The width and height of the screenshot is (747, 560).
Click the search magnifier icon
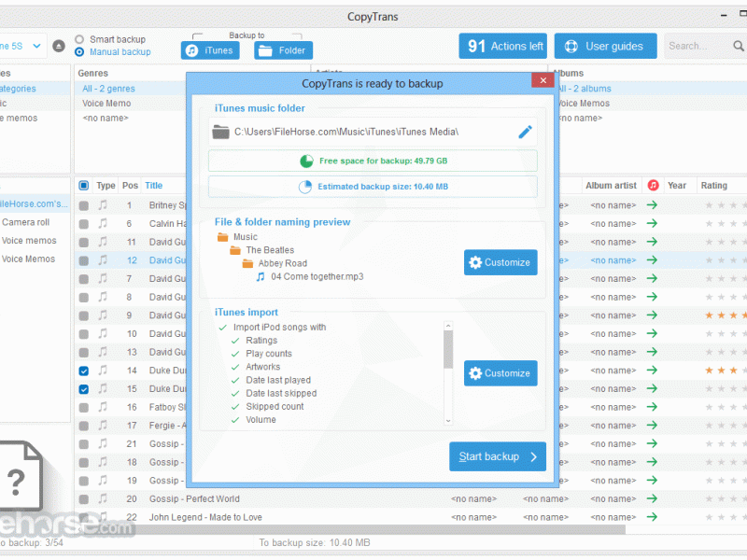click(x=739, y=46)
